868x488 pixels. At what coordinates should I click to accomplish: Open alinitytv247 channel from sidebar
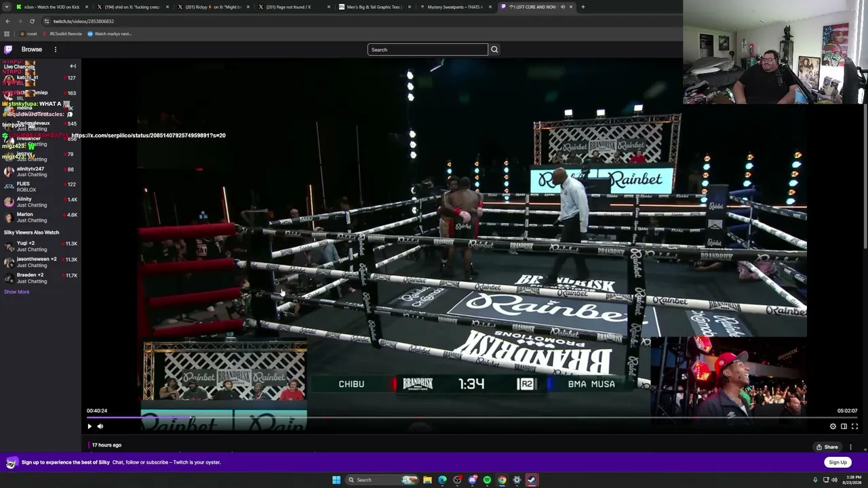point(41,171)
